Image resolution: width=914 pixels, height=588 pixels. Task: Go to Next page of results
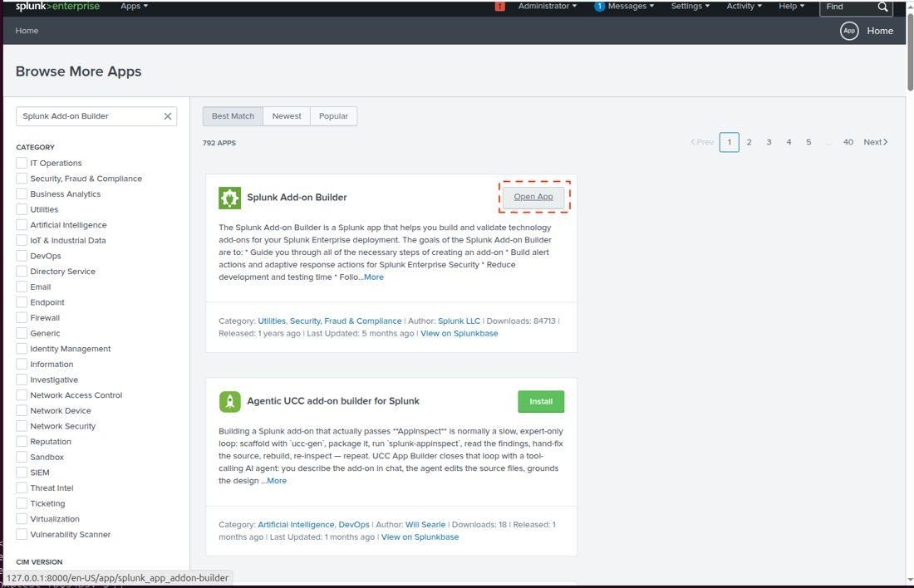coord(876,142)
